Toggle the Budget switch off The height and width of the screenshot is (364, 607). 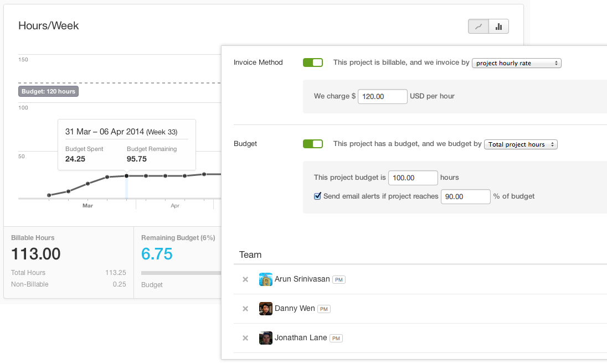point(313,144)
